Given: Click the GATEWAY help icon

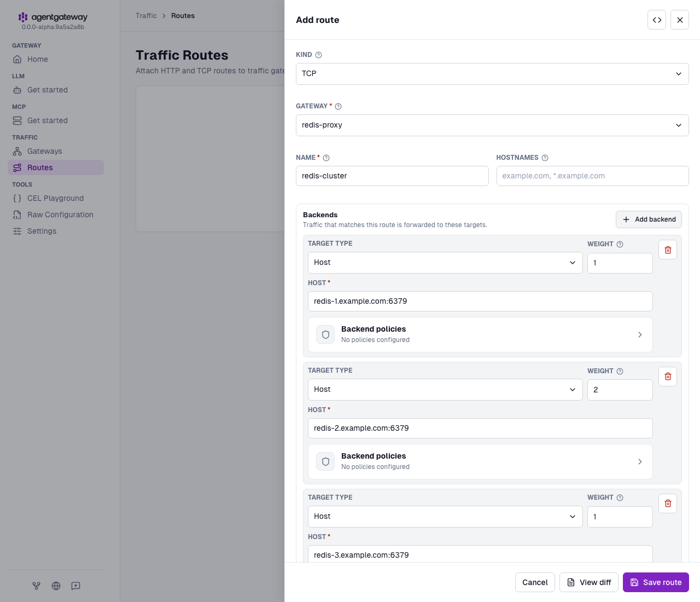Looking at the screenshot, I should point(338,106).
